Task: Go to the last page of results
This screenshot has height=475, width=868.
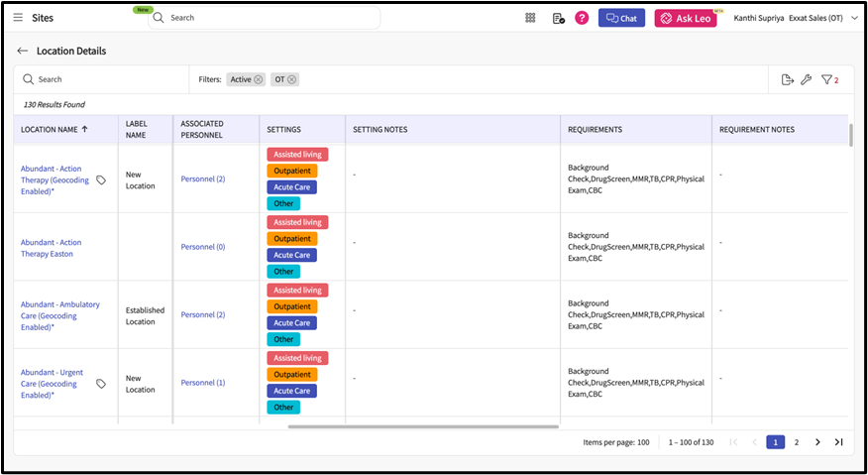Action: tap(838, 442)
